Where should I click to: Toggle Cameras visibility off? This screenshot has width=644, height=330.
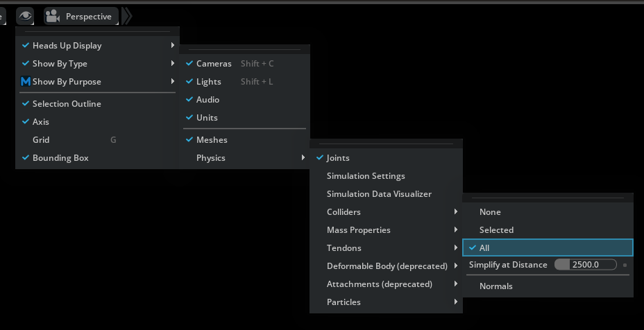213,64
